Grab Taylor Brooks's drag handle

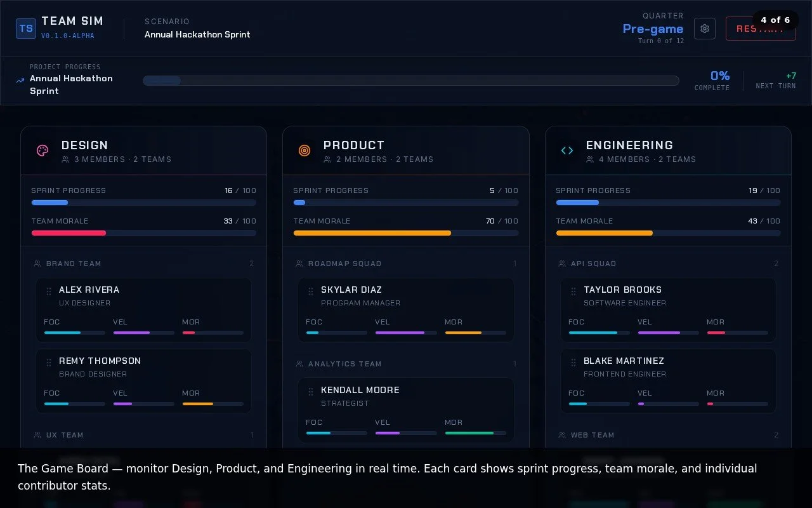(x=573, y=291)
